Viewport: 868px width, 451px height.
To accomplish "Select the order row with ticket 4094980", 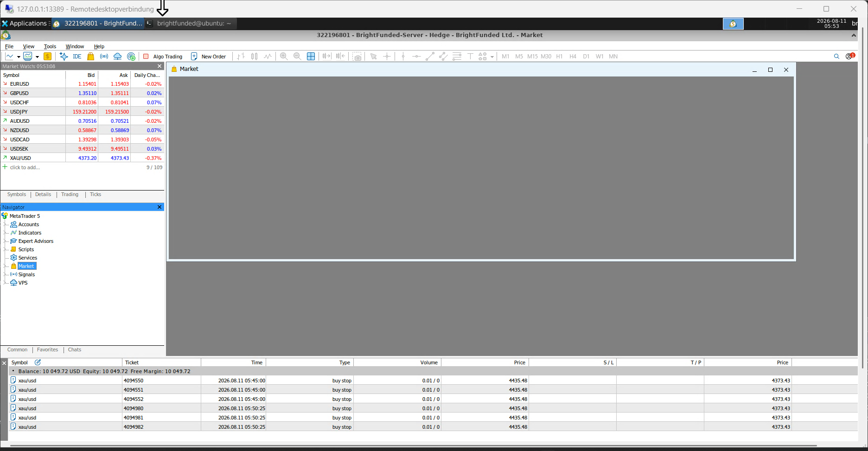I will 433,408.
